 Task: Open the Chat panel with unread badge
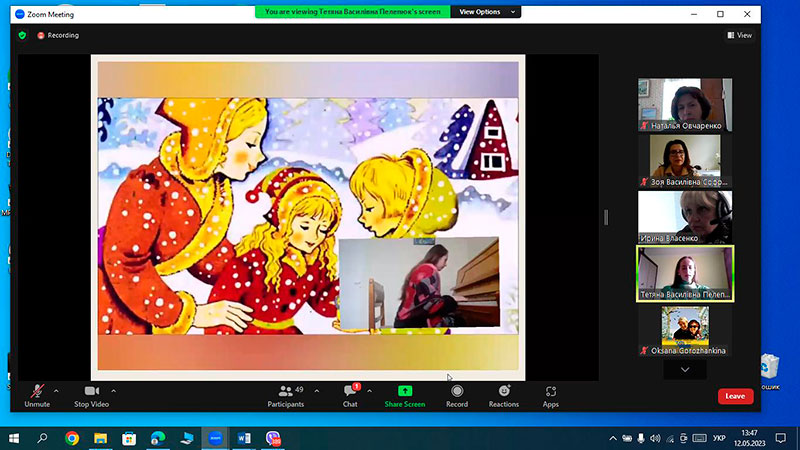point(351,391)
